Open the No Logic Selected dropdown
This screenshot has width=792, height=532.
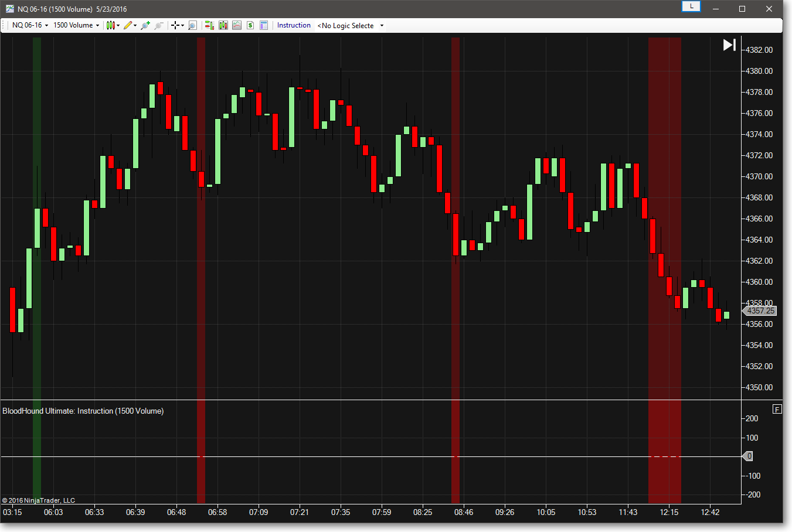350,25
